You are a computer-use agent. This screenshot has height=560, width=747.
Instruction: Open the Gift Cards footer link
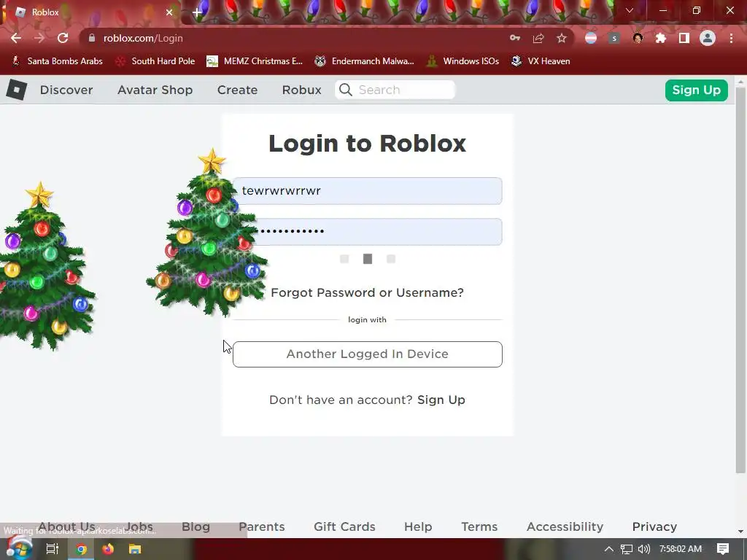pyautogui.click(x=344, y=526)
